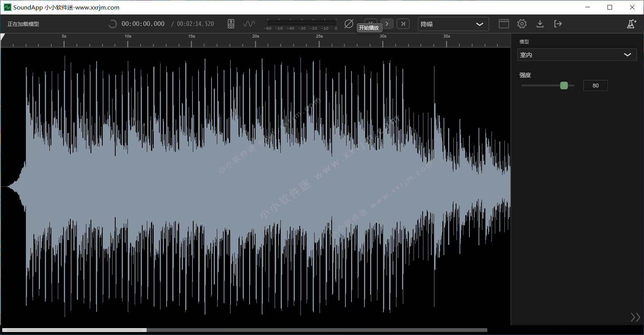Click the strength value field showing 80

pyautogui.click(x=595, y=86)
